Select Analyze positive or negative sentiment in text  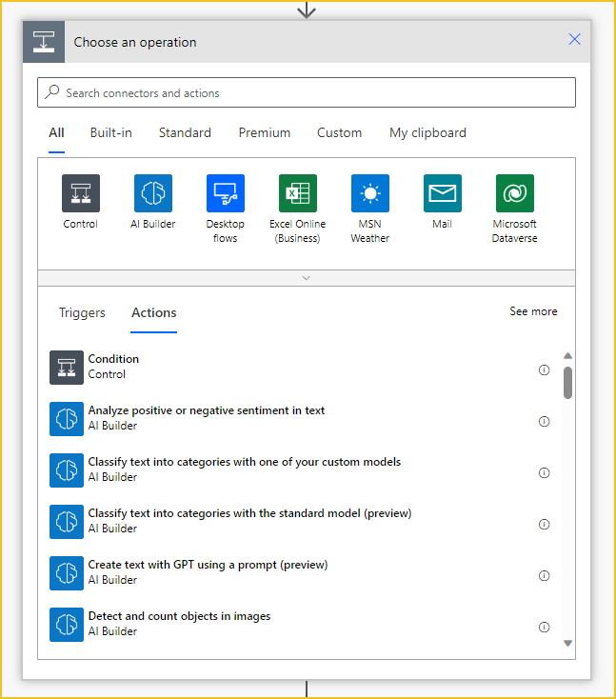pos(301,419)
